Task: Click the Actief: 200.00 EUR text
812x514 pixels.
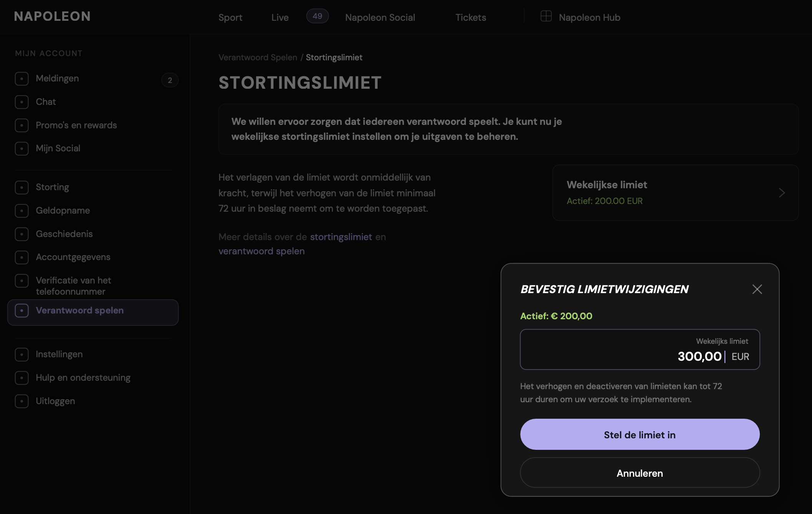Action: point(605,201)
